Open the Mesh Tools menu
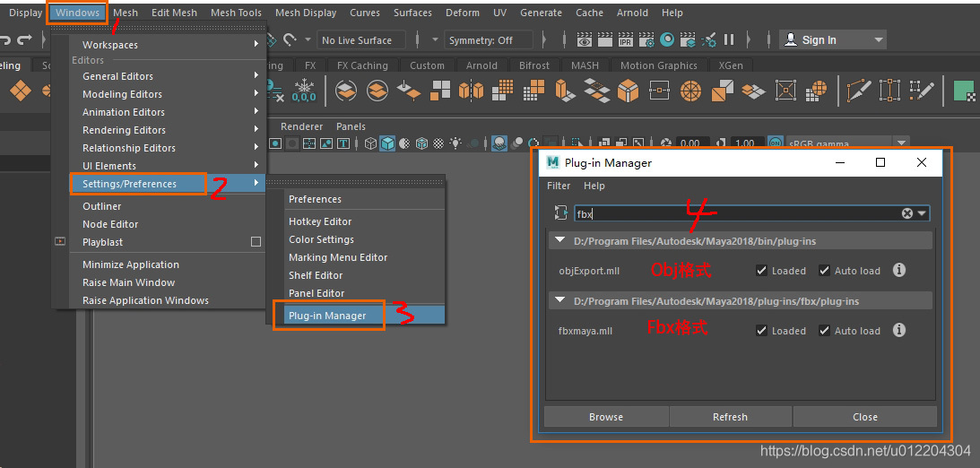The width and height of the screenshot is (980, 468). click(236, 13)
